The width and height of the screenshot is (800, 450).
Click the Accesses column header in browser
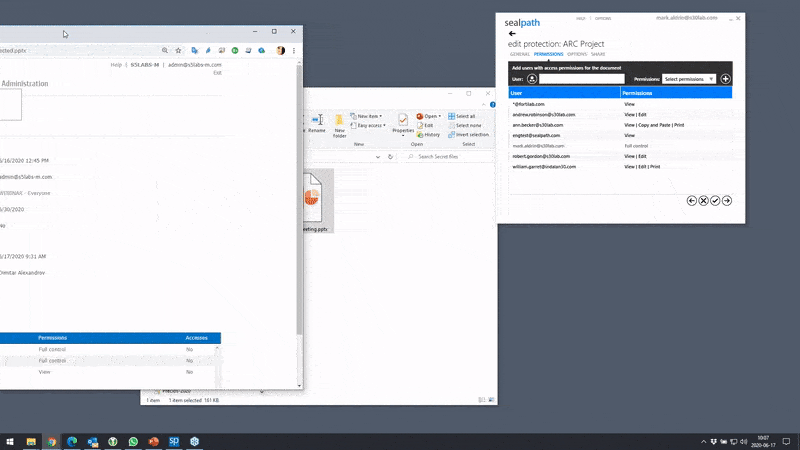(196, 338)
